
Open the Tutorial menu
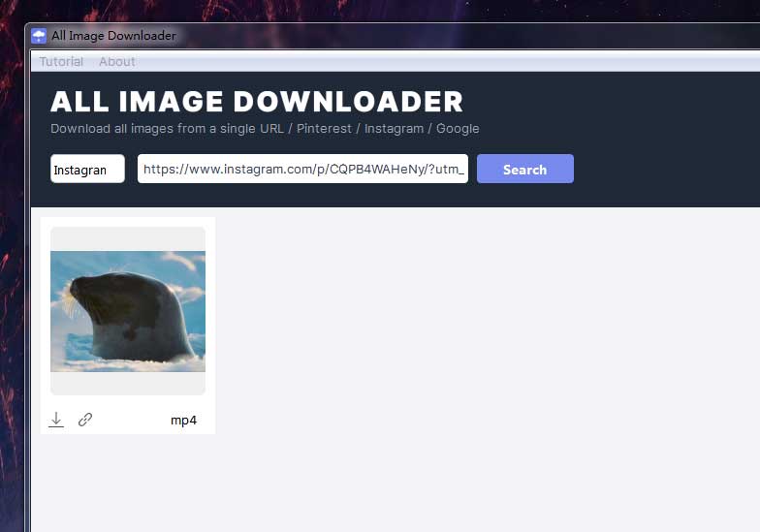(61, 62)
